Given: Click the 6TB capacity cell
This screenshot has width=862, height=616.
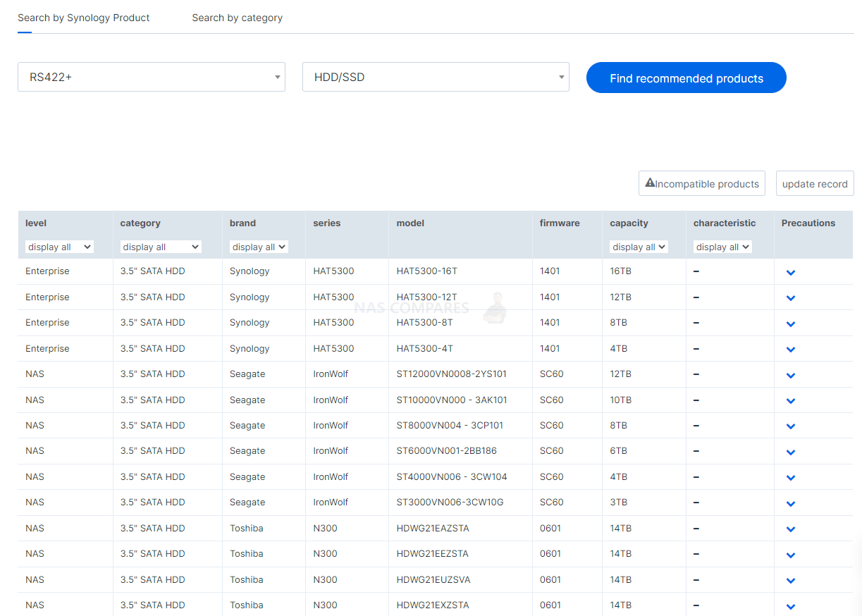Looking at the screenshot, I should tap(618, 450).
